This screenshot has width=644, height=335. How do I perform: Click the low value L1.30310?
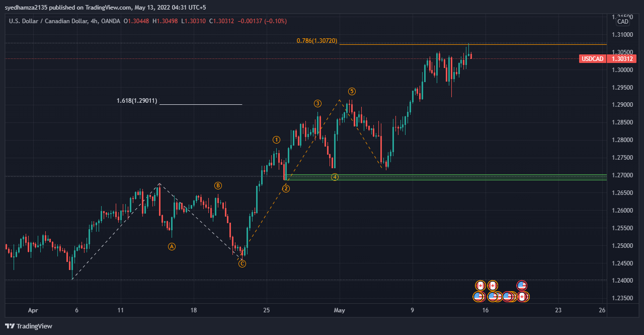click(x=193, y=21)
